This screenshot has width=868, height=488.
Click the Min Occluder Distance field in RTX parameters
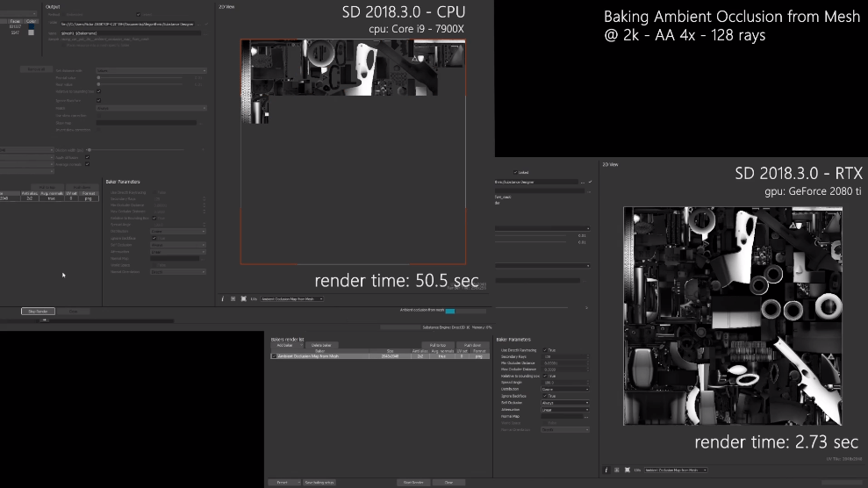pyautogui.click(x=564, y=363)
